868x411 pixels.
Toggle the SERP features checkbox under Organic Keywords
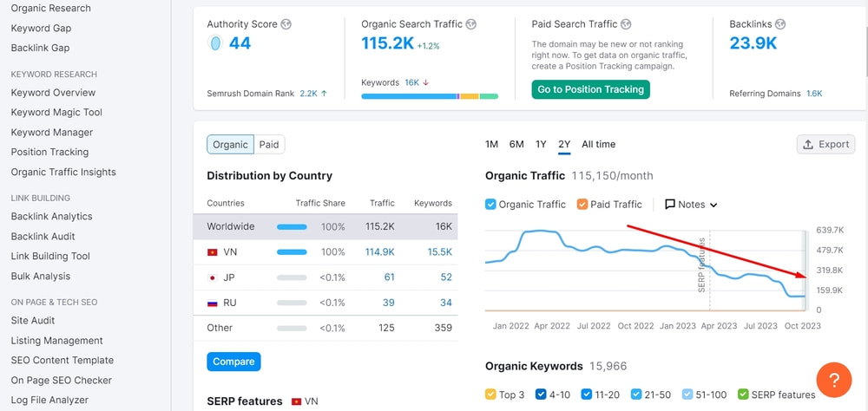[744, 395]
